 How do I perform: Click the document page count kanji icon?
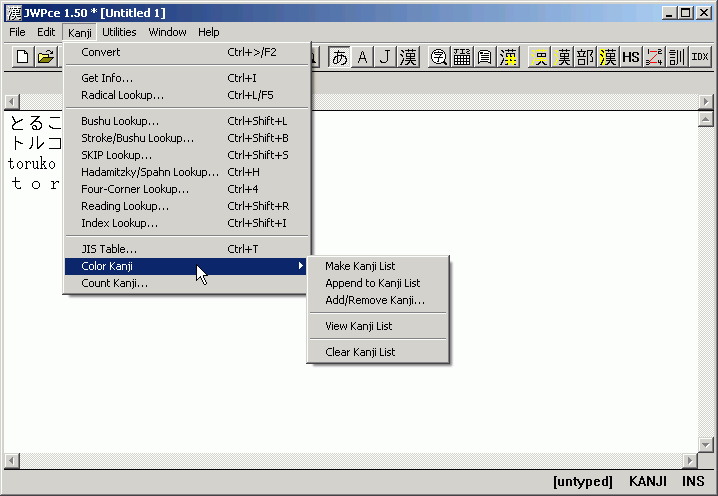click(x=484, y=57)
